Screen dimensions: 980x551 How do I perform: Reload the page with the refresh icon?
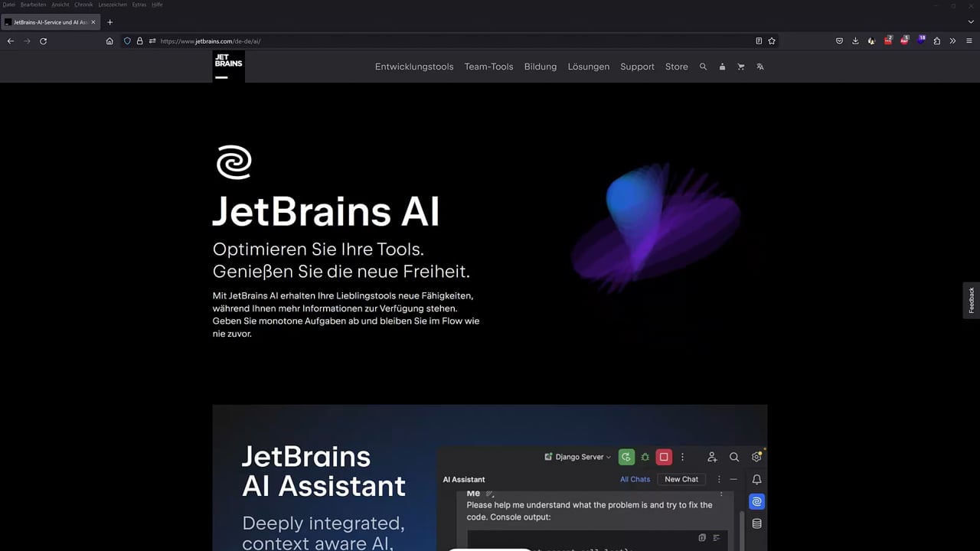pyautogui.click(x=43, y=41)
